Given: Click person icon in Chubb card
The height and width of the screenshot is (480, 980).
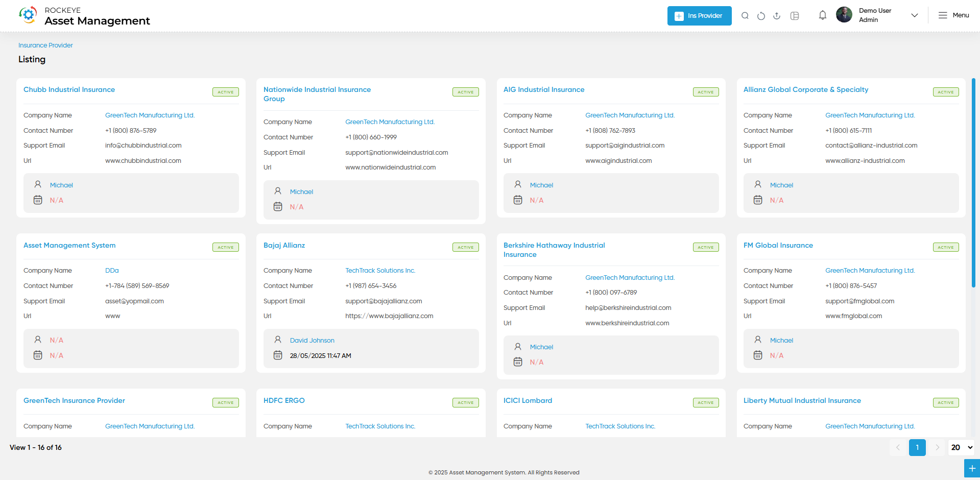Looking at the screenshot, I should [38, 184].
